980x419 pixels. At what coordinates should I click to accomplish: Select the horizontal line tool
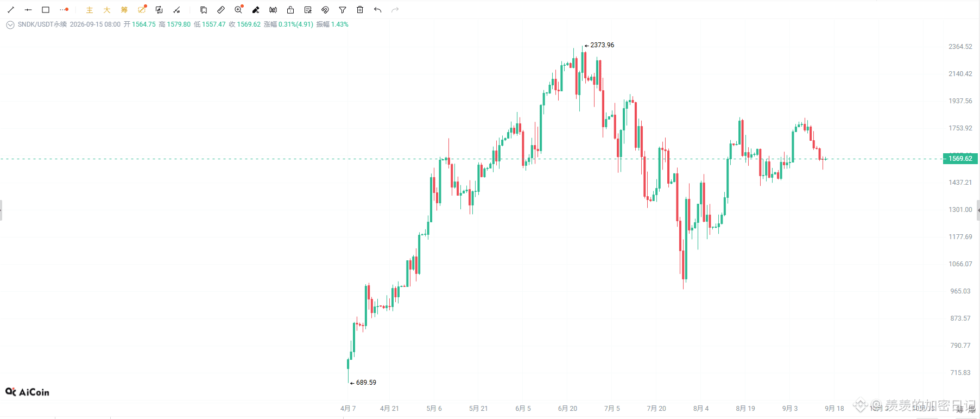pos(28,10)
